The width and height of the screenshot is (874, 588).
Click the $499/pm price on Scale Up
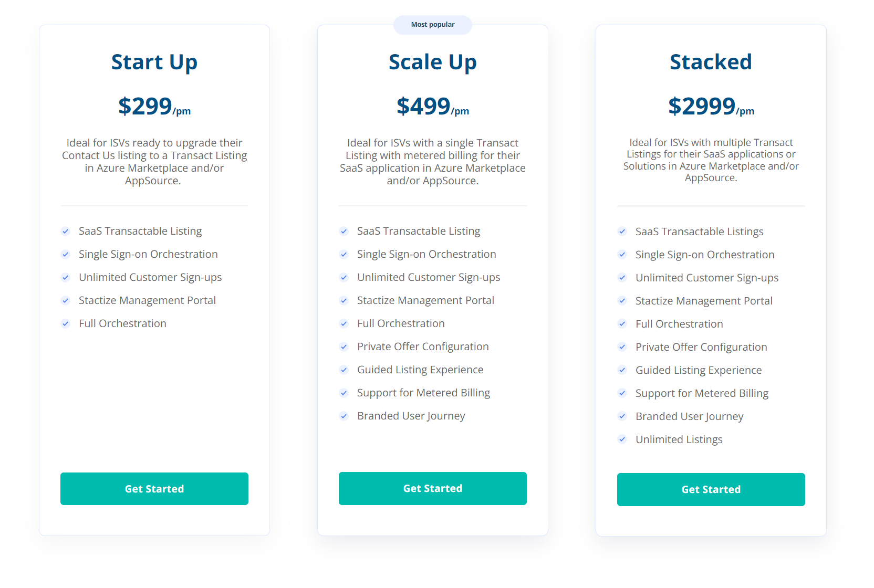[432, 107]
